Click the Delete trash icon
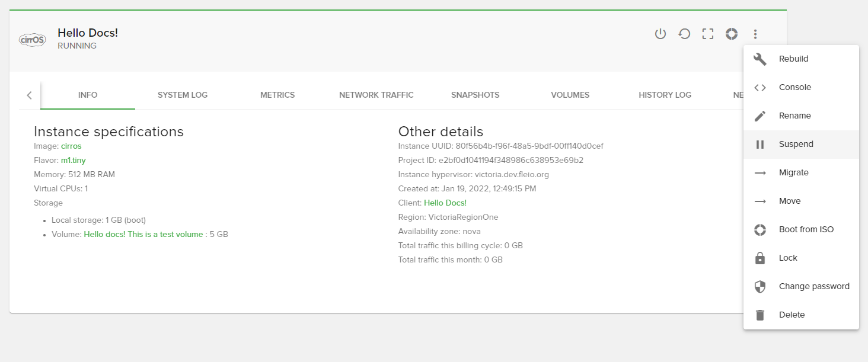Viewport: 868px width, 362px height. coord(760,315)
